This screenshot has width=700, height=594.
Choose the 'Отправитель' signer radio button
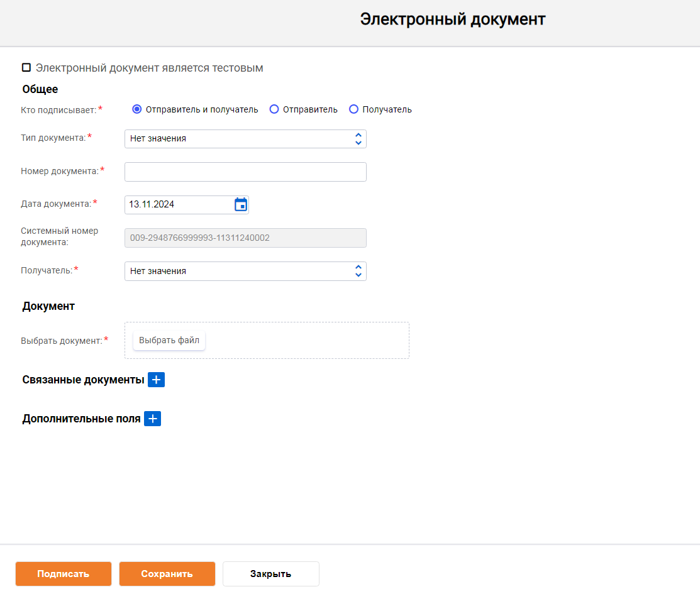click(274, 109)
